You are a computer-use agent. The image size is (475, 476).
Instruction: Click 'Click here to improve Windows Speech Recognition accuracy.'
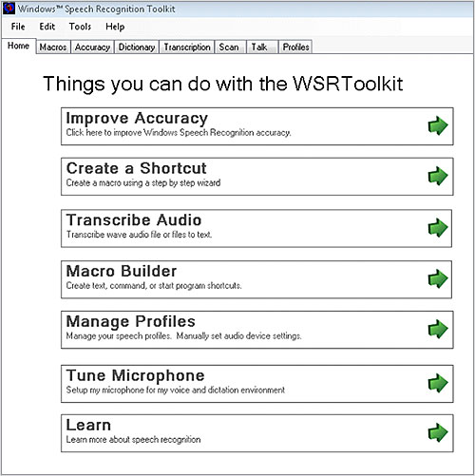pyautogui.click(x=179, y=133)
